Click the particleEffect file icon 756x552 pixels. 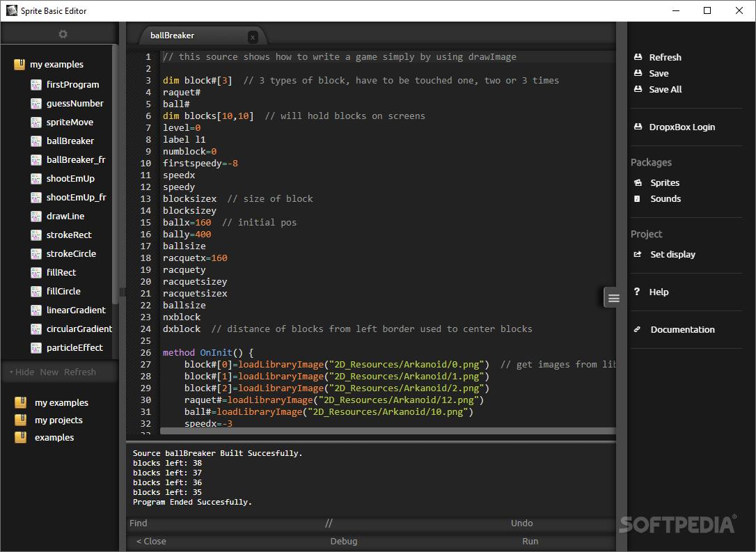point(36,348)
